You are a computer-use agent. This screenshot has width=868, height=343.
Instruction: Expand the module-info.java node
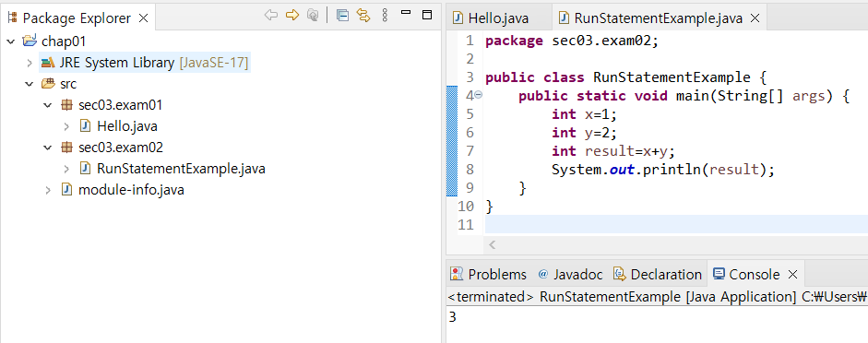48,190
